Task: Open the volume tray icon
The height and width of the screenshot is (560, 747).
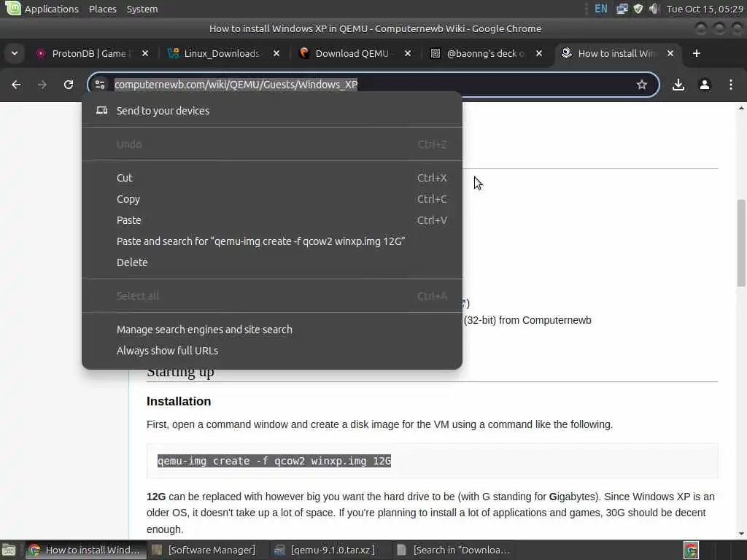Action: (x=654, y=9)
